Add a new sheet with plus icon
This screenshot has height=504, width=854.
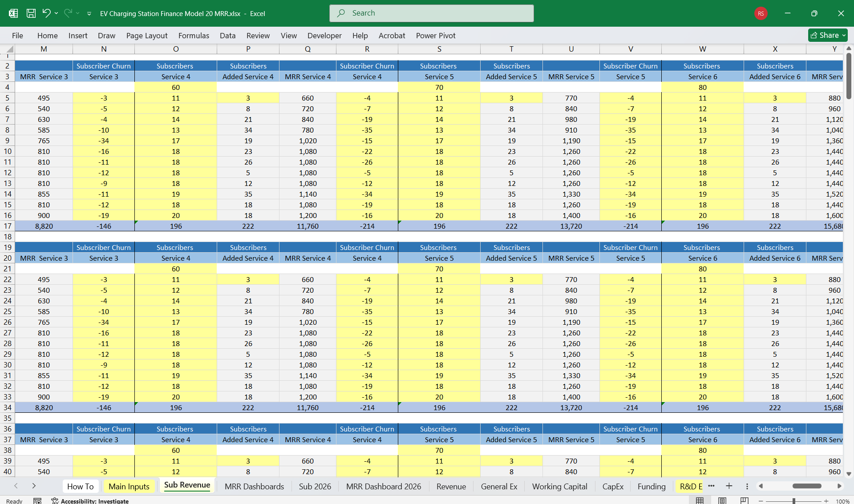point(729,486)
